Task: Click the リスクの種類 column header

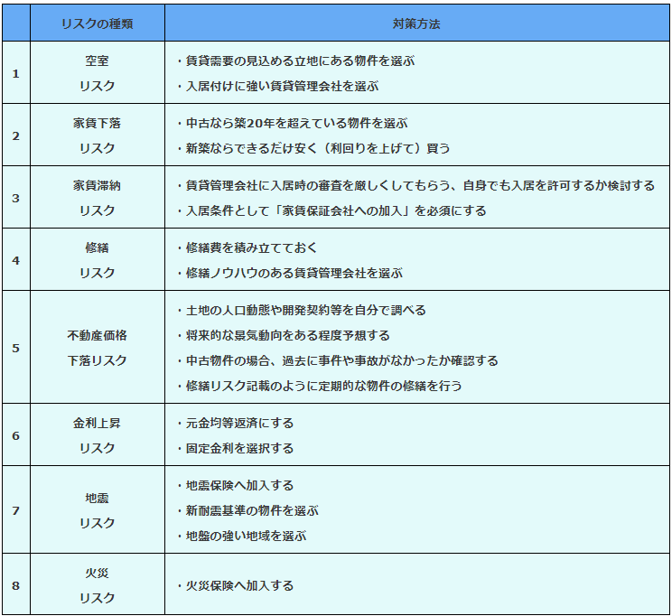Action: (98, 23)
